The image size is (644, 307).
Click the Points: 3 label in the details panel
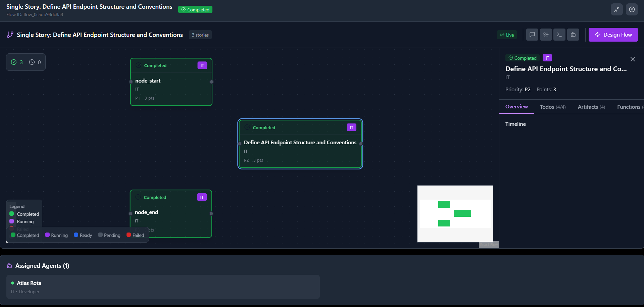point(546,90)
